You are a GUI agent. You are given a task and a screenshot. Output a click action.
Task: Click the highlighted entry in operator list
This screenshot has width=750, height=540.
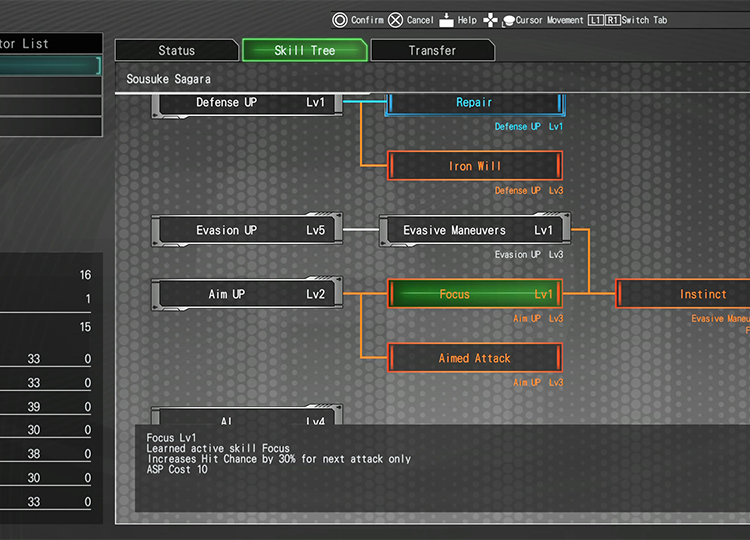[x=50, y=66]
